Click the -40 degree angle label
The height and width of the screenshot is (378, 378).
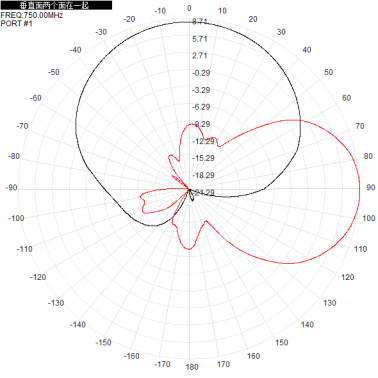coord(76,50)
